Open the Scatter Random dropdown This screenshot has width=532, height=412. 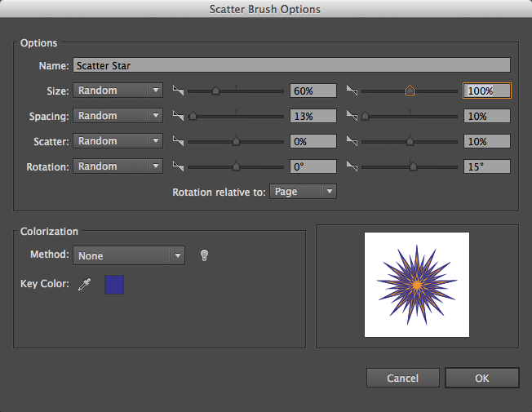coord(117,141)
